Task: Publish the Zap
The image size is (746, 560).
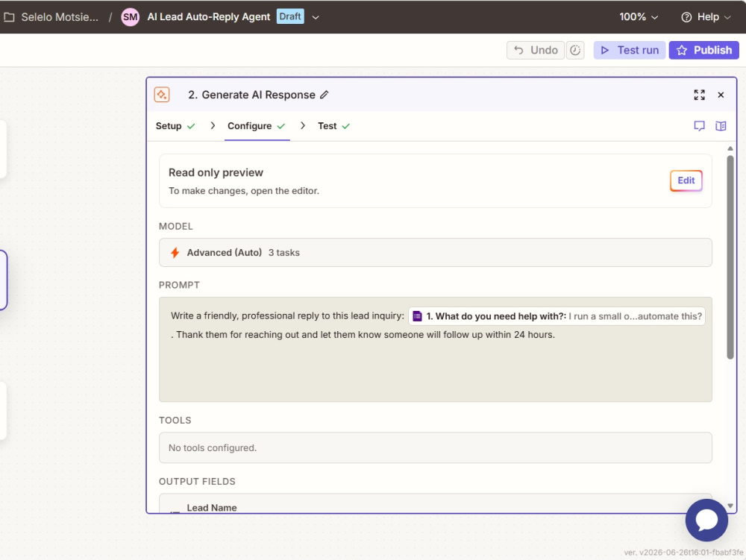Action: pyautogui.click(x=703, y=51)
